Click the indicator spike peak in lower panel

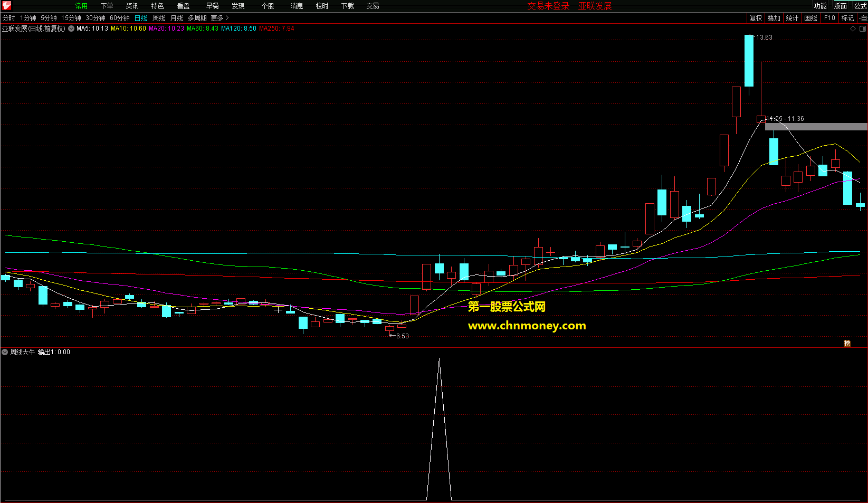[x=439, y=359]
